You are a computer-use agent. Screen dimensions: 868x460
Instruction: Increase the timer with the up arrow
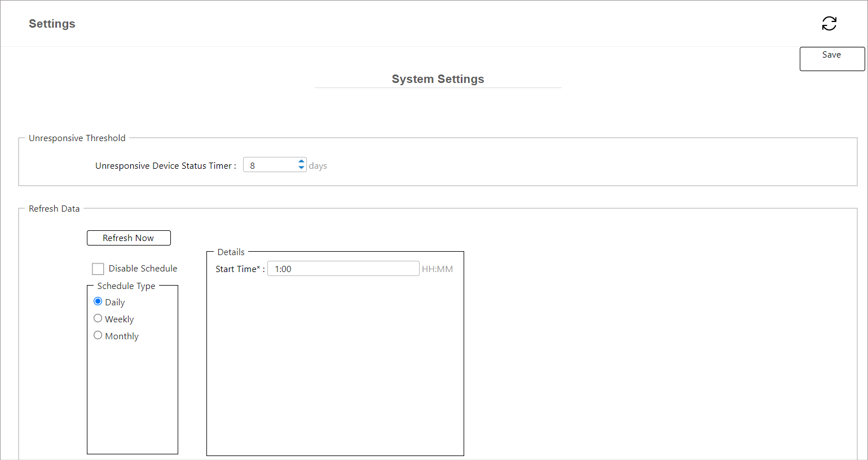(301, 162)
